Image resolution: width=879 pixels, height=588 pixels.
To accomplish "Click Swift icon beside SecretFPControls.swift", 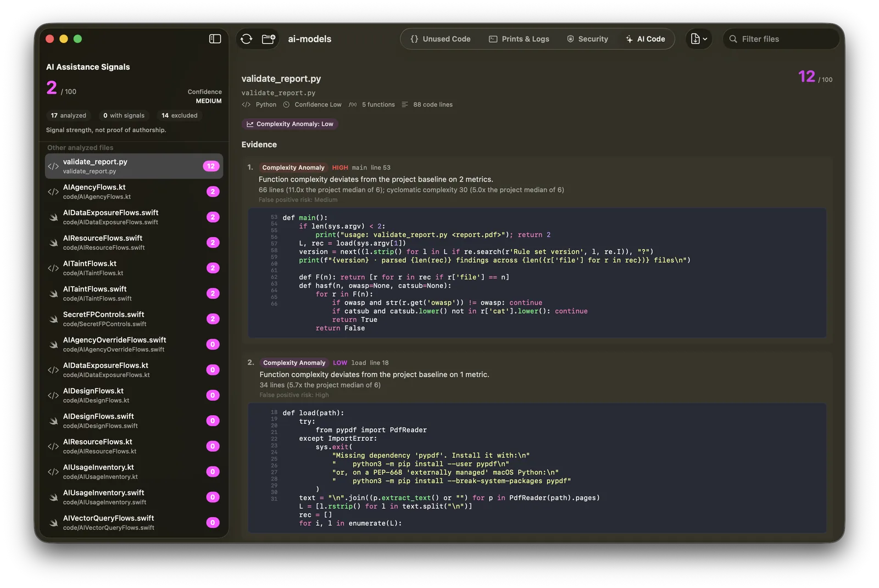I will pyautogui.click(x=53, y=319).
